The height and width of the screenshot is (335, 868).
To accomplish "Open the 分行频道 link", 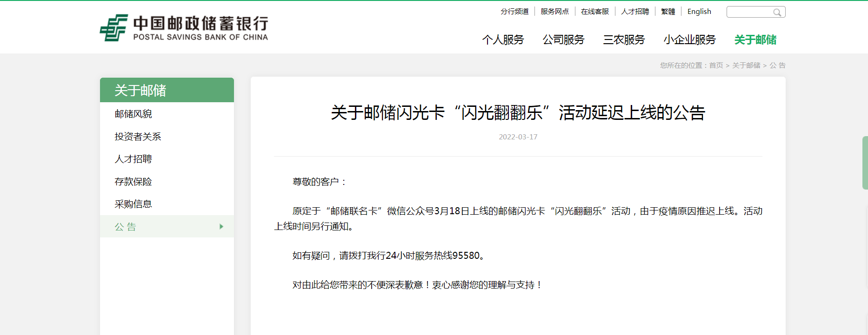I will click(514, 12).
